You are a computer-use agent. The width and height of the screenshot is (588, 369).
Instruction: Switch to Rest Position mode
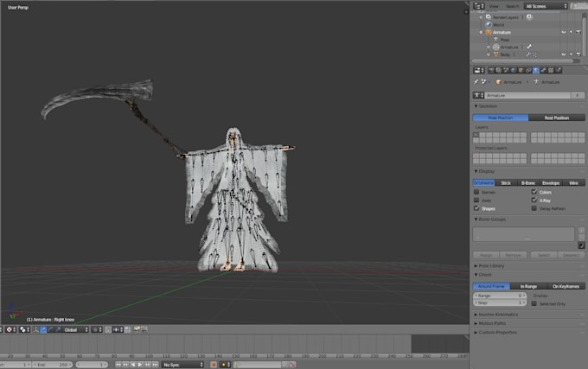pos(557,118)
